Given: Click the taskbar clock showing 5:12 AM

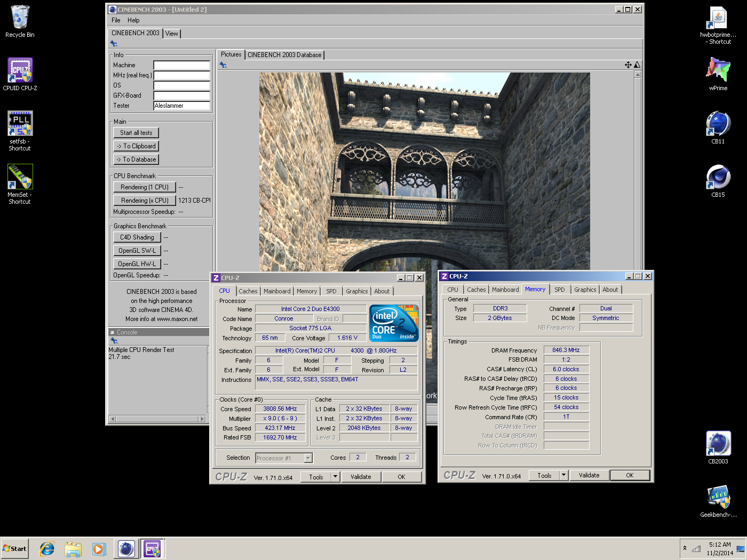Looking at the screenshot, I should (x=720, y=549).
